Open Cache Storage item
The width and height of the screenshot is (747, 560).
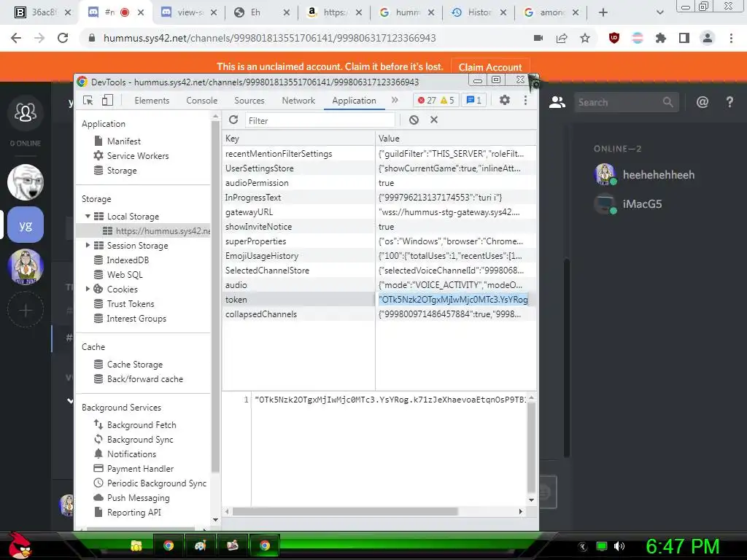point(134,365)
